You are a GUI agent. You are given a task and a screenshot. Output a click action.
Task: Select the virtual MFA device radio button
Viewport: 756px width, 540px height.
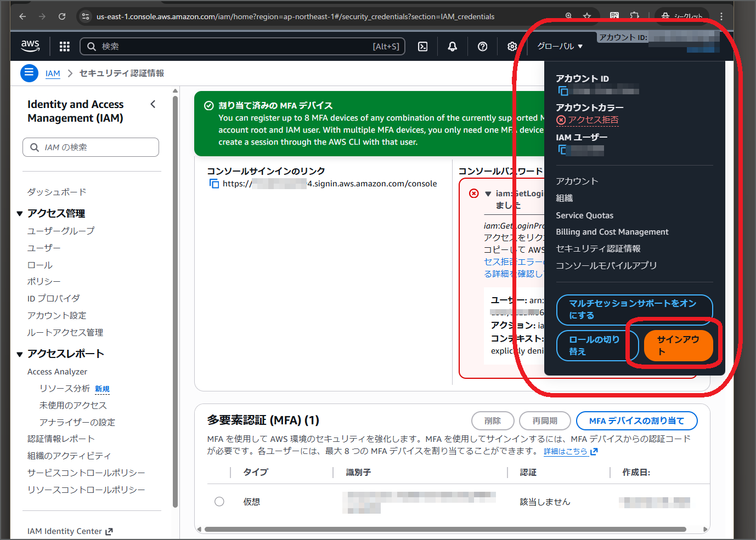point(219,502)
